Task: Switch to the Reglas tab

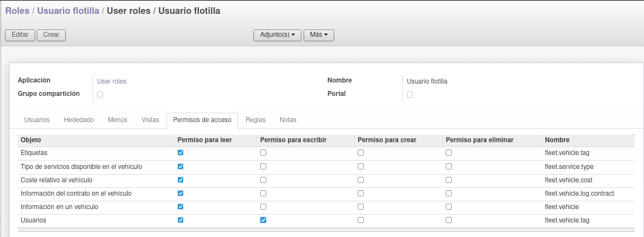Action: click(x=256, y=120)
